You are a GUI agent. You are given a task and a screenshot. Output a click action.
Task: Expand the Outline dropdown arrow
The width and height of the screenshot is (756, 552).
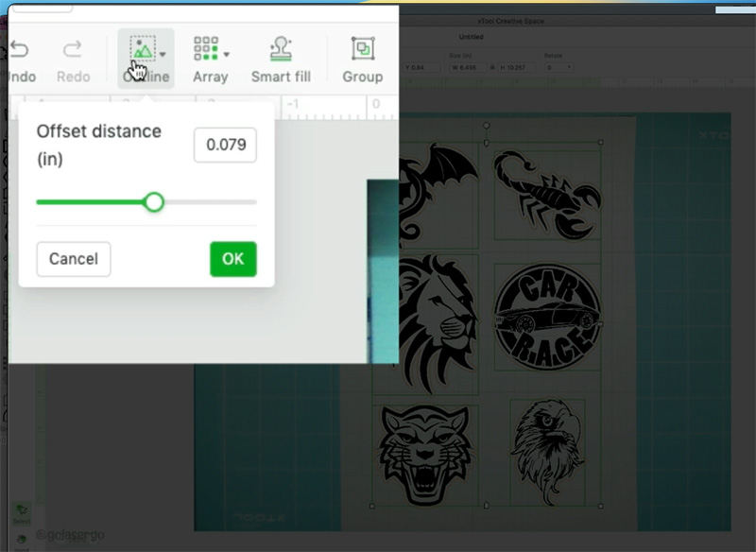point(163,55)
